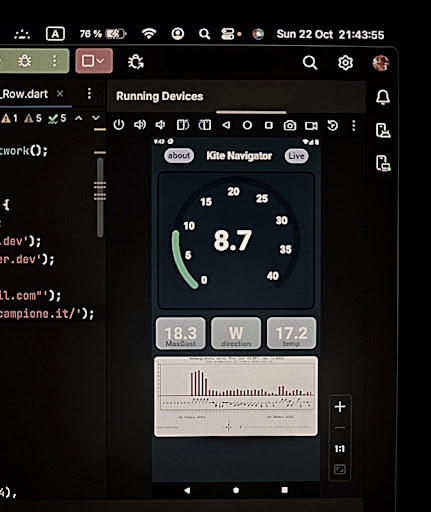
Task: Open macOS Wi-Fi menu
Action: [149, 34]
